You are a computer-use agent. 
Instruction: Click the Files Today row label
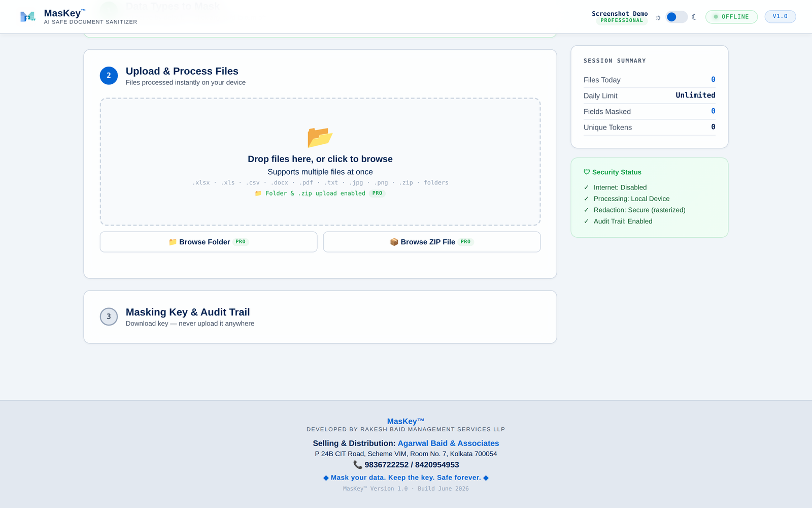click(602, 80)
